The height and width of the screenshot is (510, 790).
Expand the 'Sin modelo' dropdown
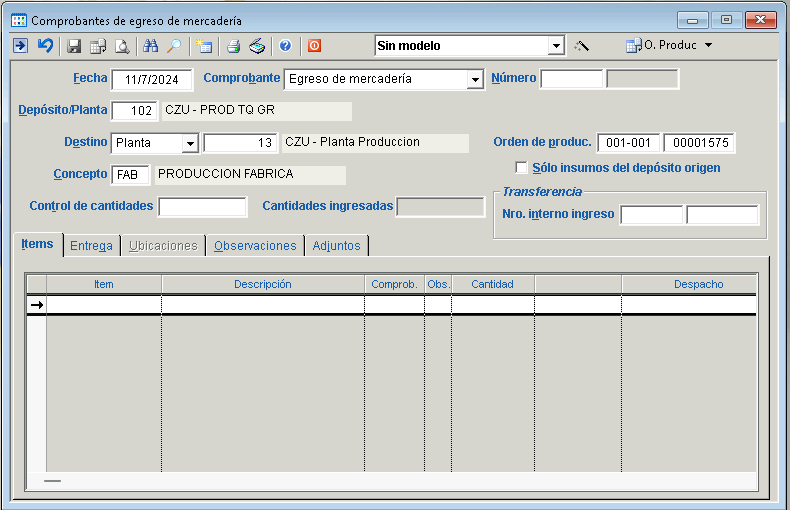click(x=556, y=46)
